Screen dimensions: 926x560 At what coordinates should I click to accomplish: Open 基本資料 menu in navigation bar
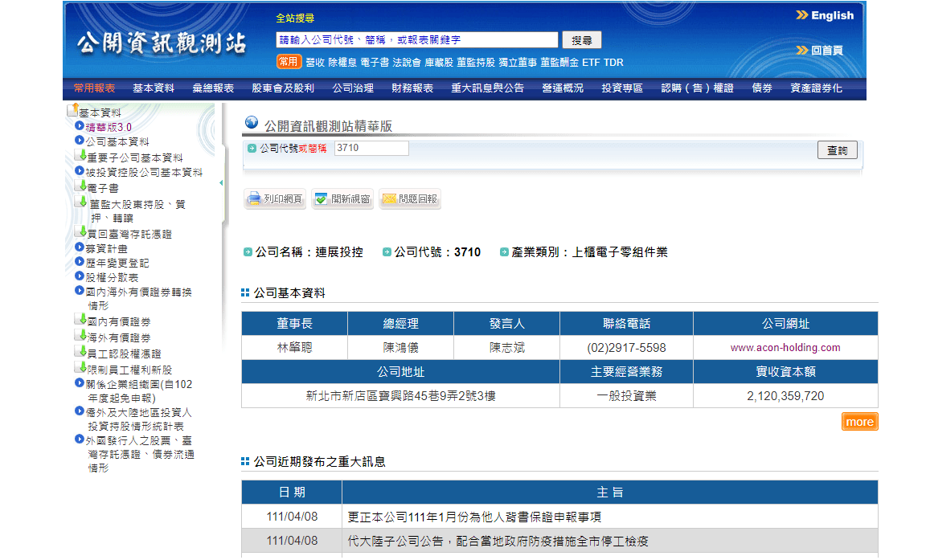coord(154,88)
